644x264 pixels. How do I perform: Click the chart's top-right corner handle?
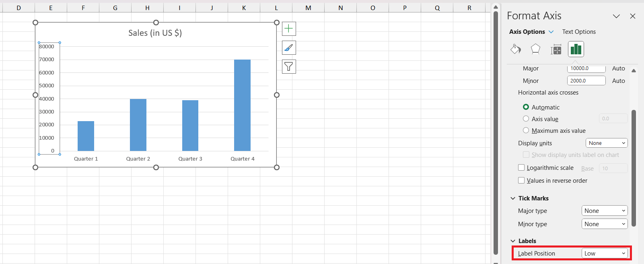tap(277, 23)
